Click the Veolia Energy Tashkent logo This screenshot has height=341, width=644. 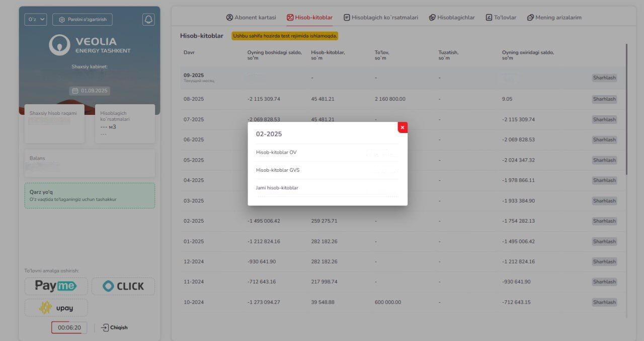(x=90, y=45)
